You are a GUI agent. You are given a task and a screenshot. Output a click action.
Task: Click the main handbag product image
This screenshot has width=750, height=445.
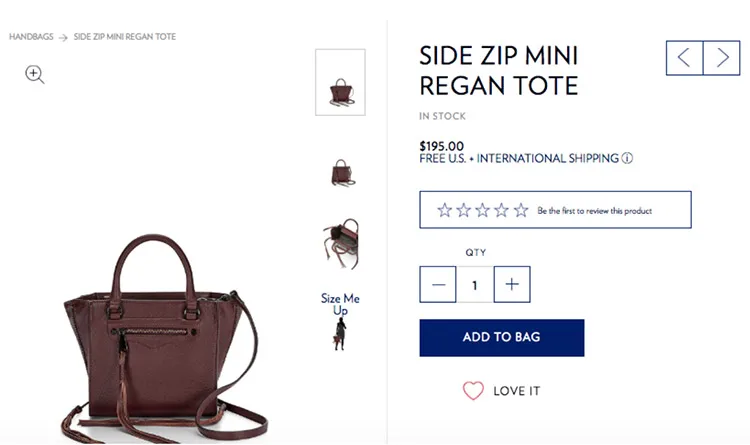tap(160, 340)
